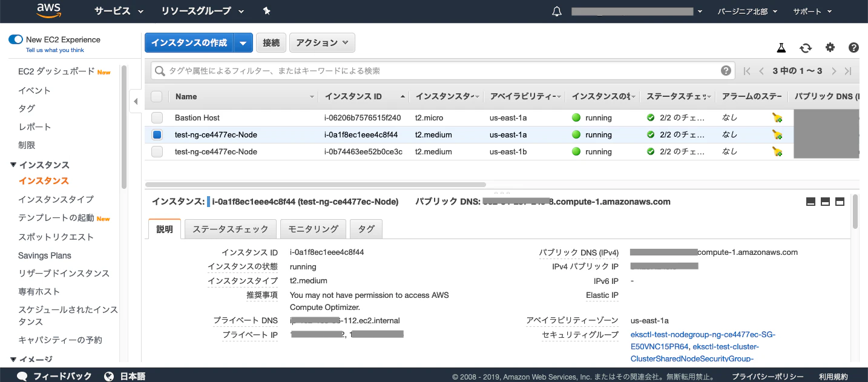Open the EC2 experiments flask icon
Image resolution: width=868 pixels, height=382 pixels.
tap(781, 47)
